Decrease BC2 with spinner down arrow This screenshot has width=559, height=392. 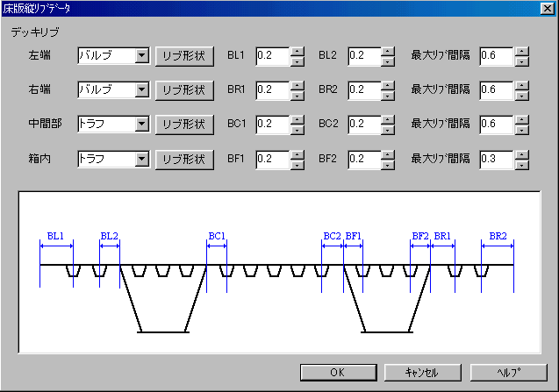(x=388, y=130)
